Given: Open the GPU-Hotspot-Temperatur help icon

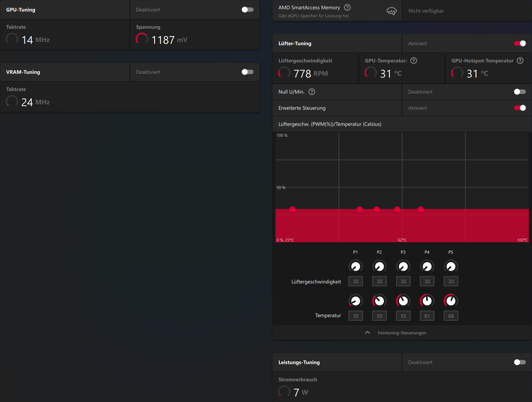Looking at the screenshot, I should click(x=520, y=60).
